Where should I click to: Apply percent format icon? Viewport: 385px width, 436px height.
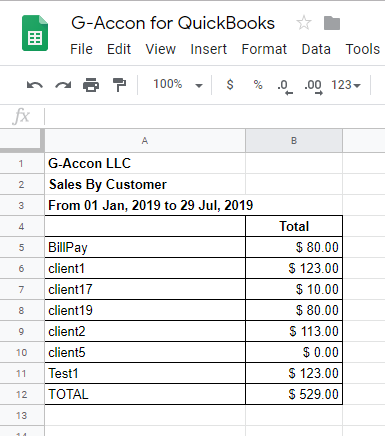coord(258,85)
